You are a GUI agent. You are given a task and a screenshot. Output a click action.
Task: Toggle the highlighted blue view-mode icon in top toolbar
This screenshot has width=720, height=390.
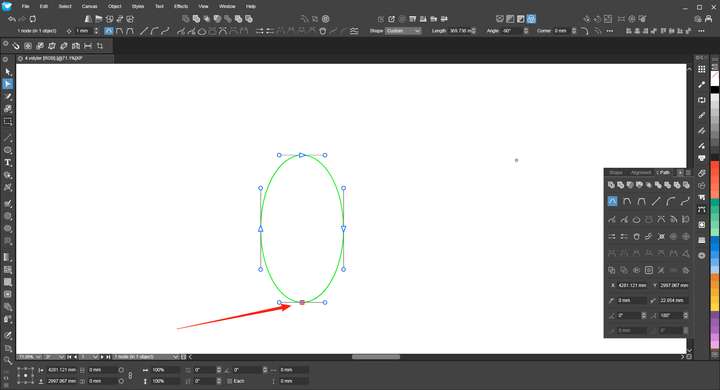(531, 19)
